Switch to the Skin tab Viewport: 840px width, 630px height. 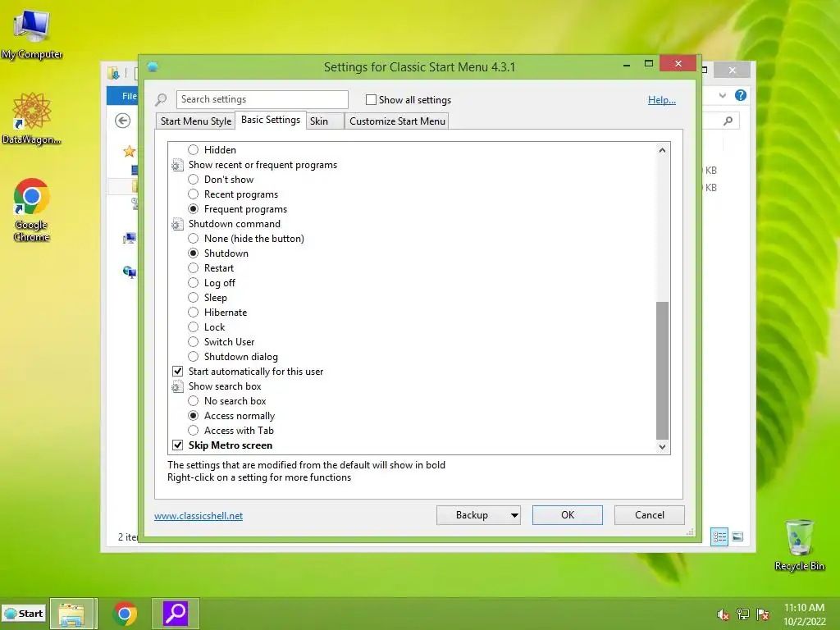coord(325,121)
